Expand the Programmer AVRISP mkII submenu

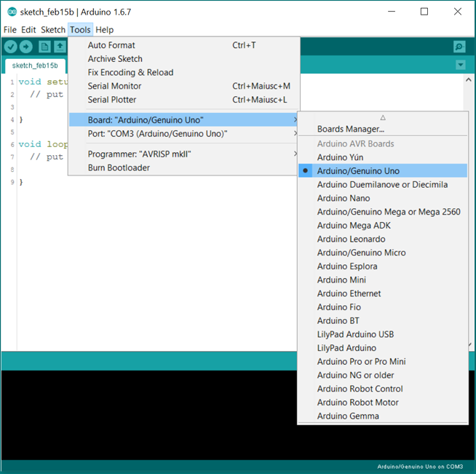[x=184, y=154]
